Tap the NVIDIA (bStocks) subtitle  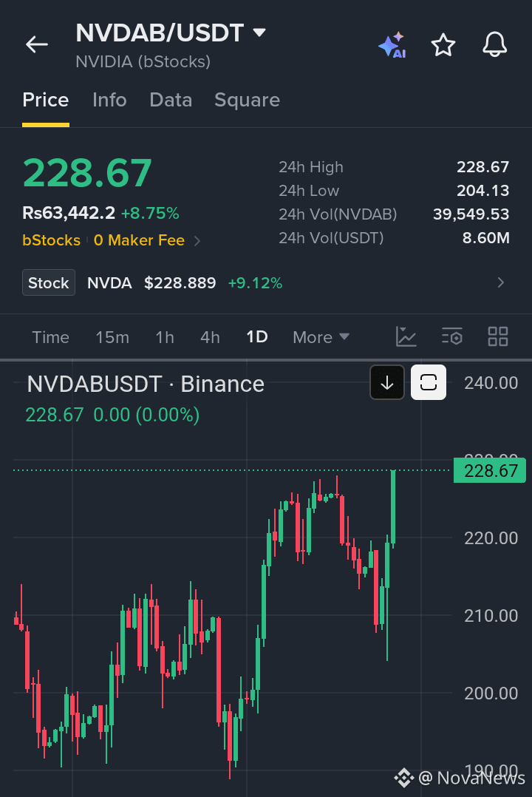[143, 61]
